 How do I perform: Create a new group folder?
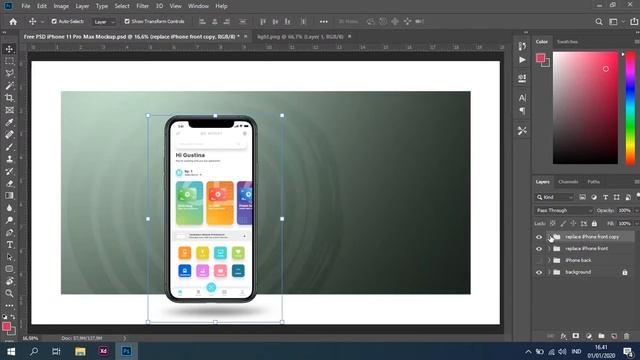tap(601, 336)
